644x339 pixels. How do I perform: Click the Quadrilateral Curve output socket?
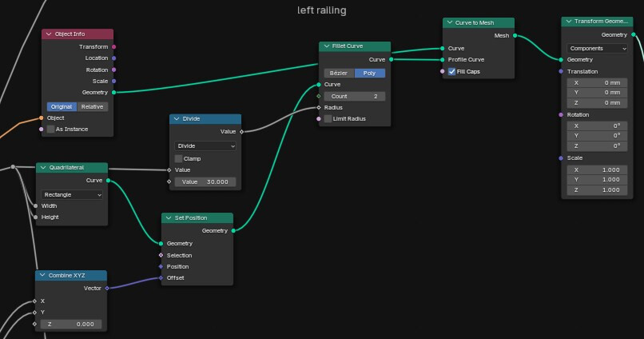click(109, 181)
